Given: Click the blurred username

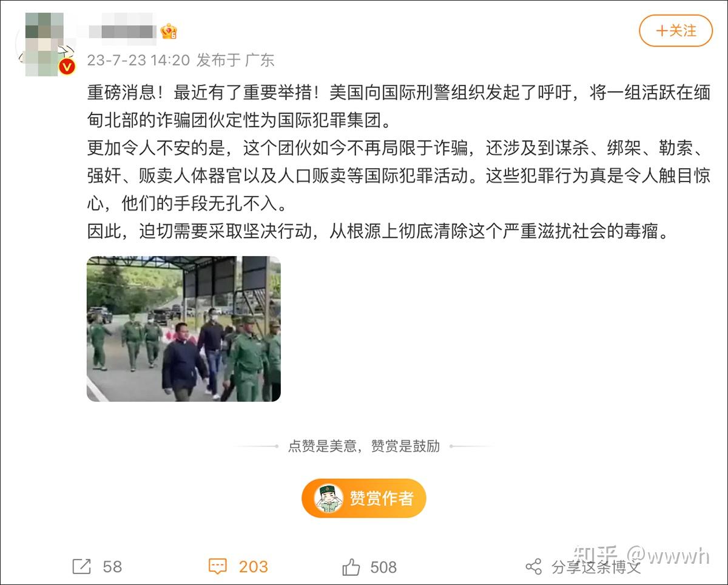Looking at the screenshot, I should pos(122,32).
